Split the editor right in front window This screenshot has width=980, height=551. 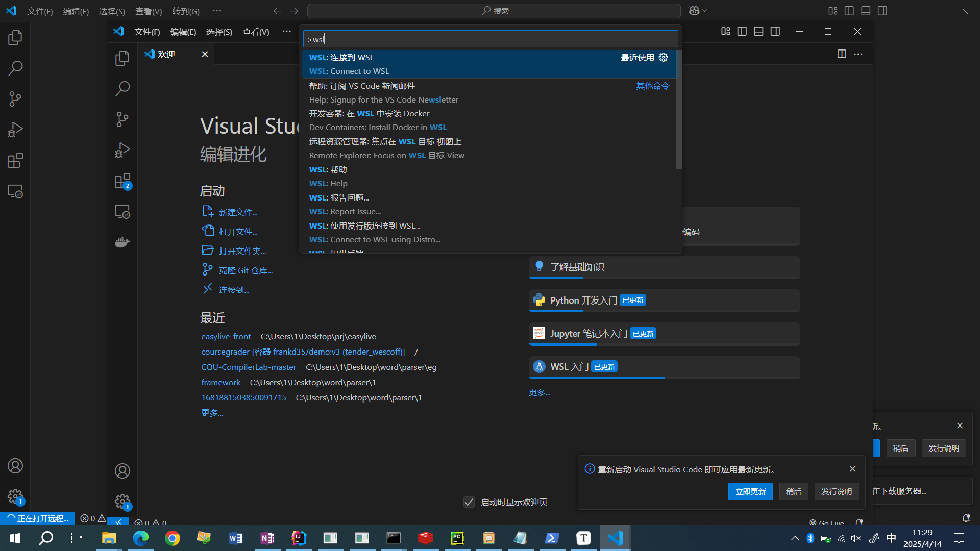pos(842,54)
